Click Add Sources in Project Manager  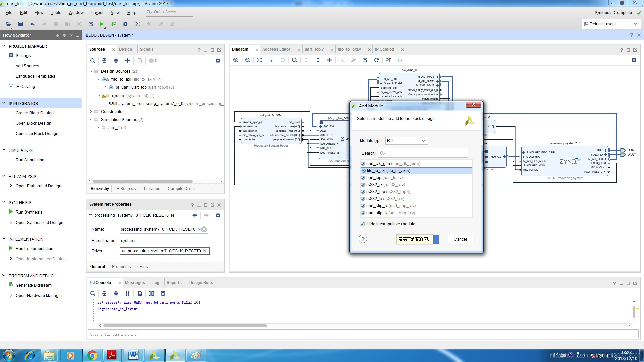point(27,66)
